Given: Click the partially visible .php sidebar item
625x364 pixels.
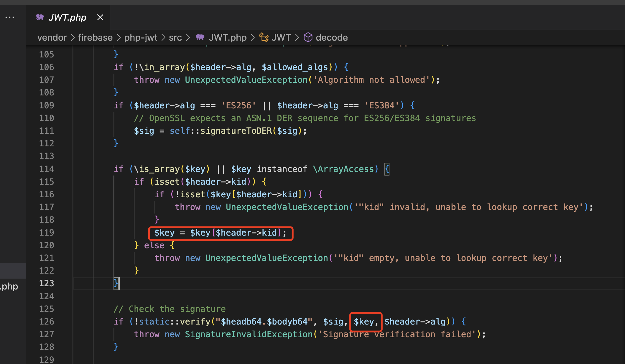Looking at the screenshot, I should coord(9,286).
